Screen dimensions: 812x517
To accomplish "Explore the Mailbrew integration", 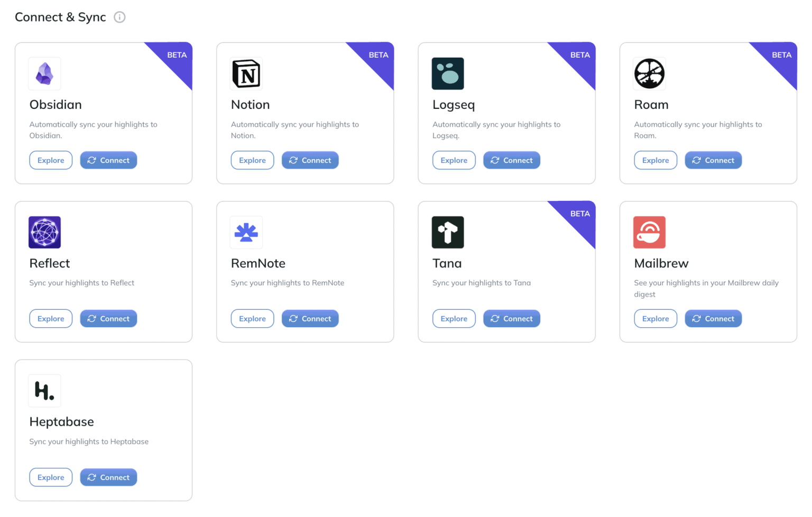I will click(x=656, y=318).
